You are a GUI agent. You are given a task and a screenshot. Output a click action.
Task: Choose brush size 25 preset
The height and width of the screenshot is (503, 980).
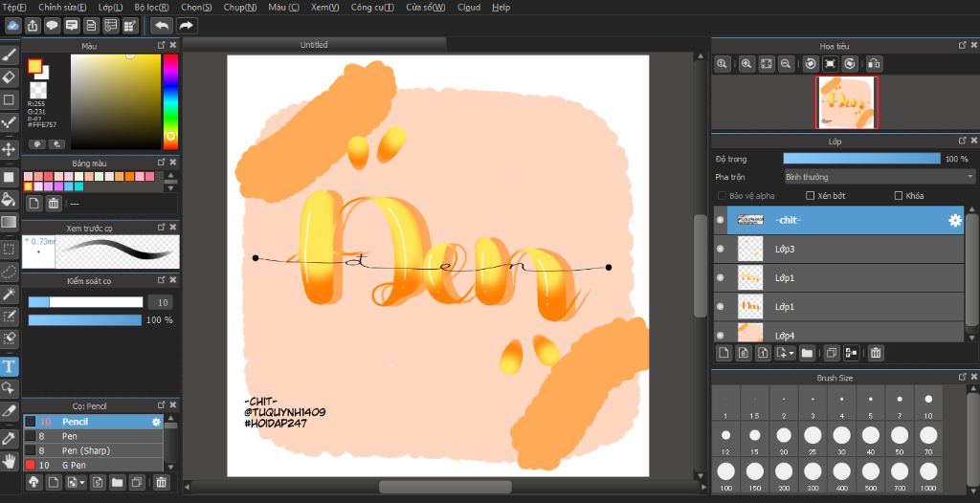[813, 440]
